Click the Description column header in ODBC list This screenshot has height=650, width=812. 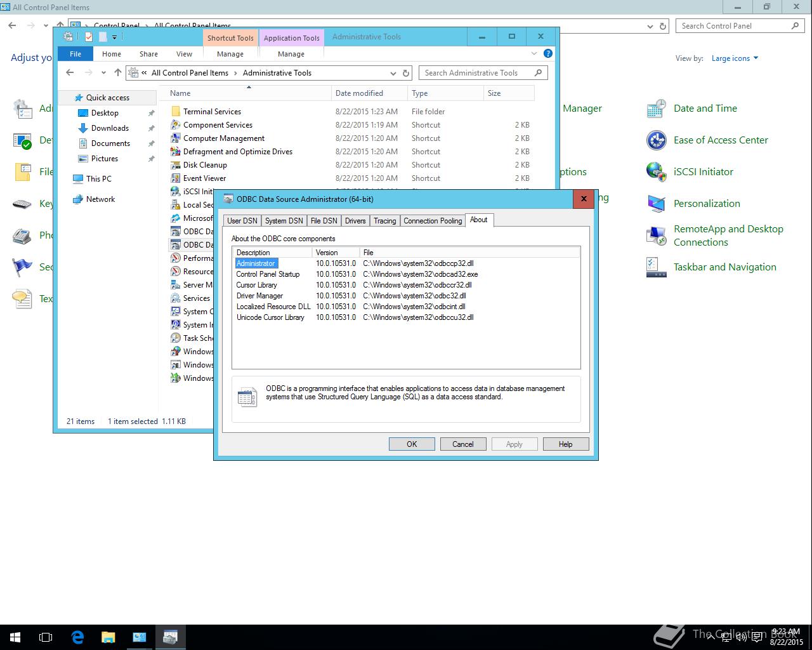[272, 253]
